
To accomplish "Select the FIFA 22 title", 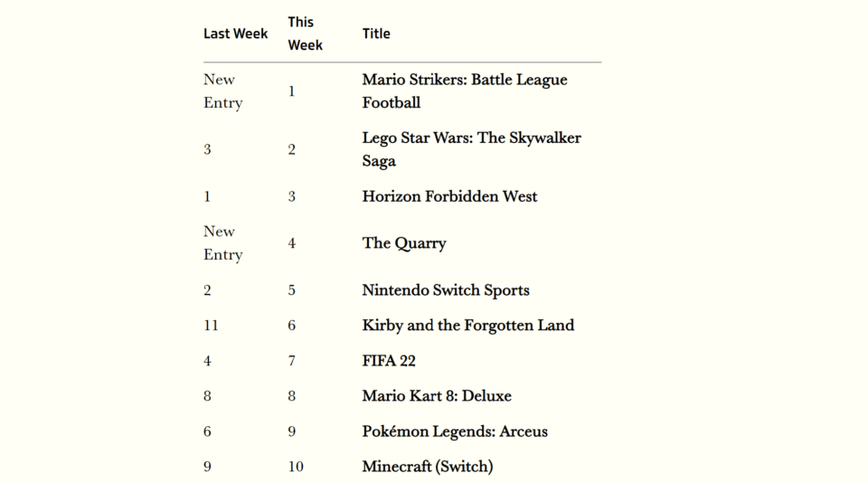I will [x=389, y=361].
